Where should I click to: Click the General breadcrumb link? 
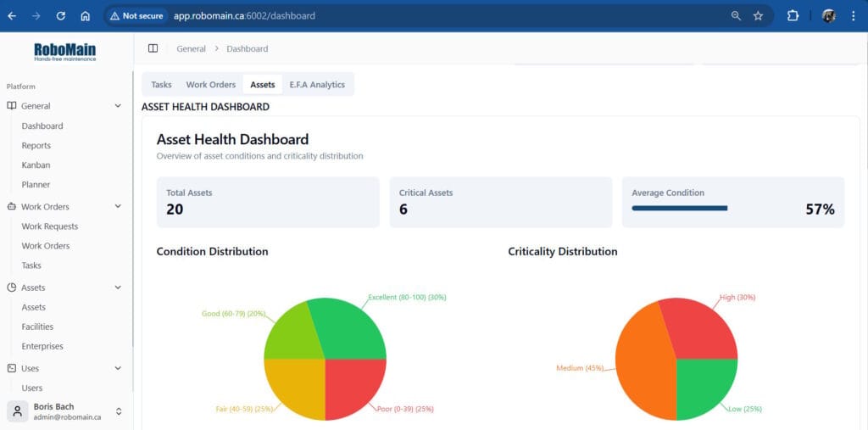point(191,48)
